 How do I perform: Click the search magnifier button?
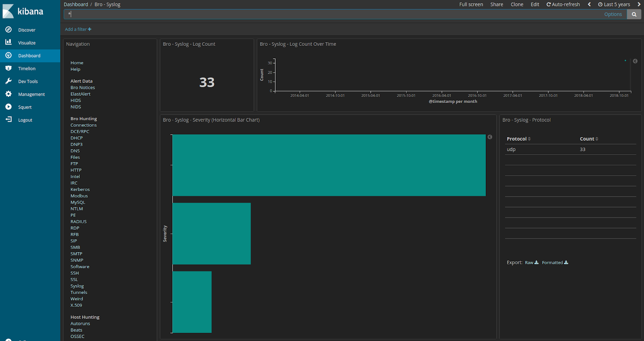click(x=634, y=14)
